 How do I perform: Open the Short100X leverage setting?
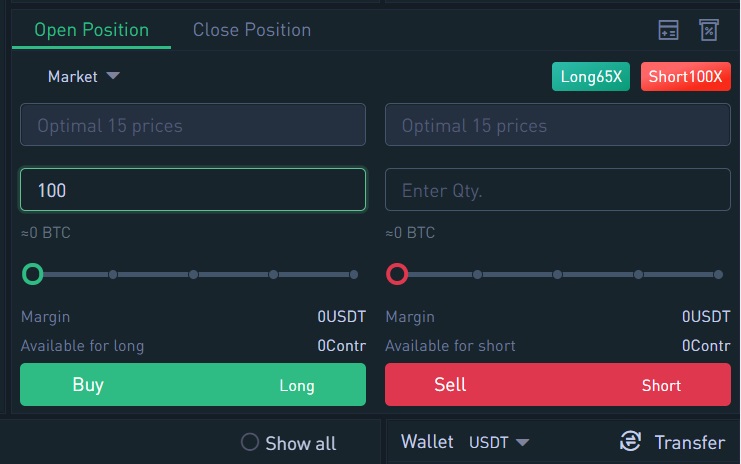click(685, 77)
